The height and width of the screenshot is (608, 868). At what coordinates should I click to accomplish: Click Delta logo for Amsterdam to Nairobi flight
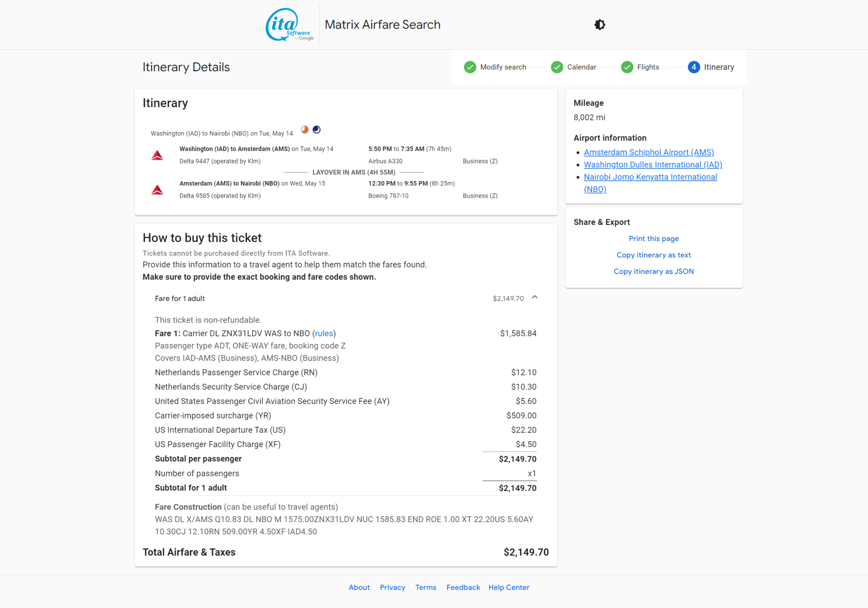click(x=157, y=190)
